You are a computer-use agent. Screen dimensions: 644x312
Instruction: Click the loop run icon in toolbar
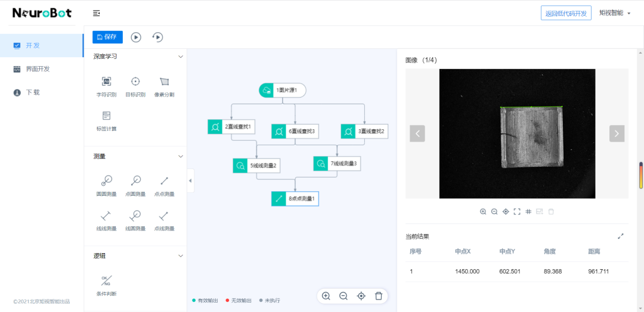click(x=158, y=37)
